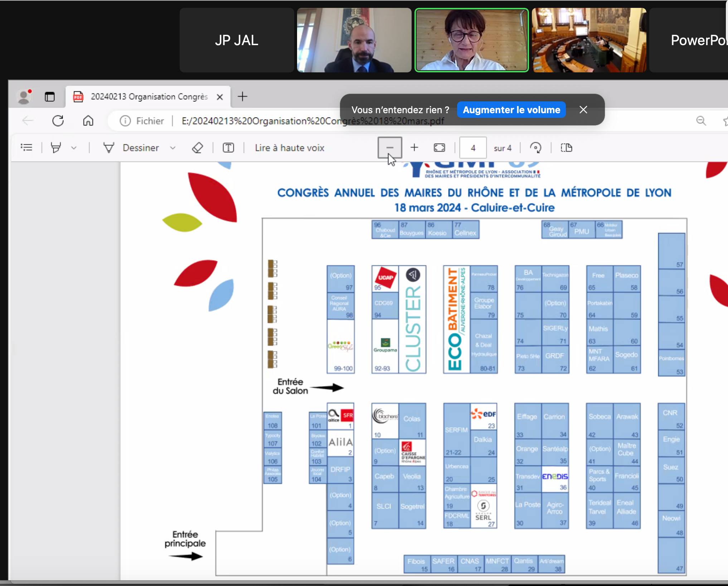Image resolution: width=728 pixels, height=586 pixels.
Task: Click the page number input field
Action: pos(473,148)
